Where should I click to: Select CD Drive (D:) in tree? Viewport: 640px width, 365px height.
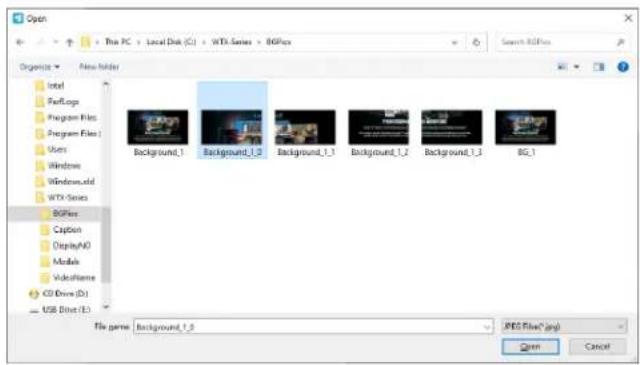[58, 294]
